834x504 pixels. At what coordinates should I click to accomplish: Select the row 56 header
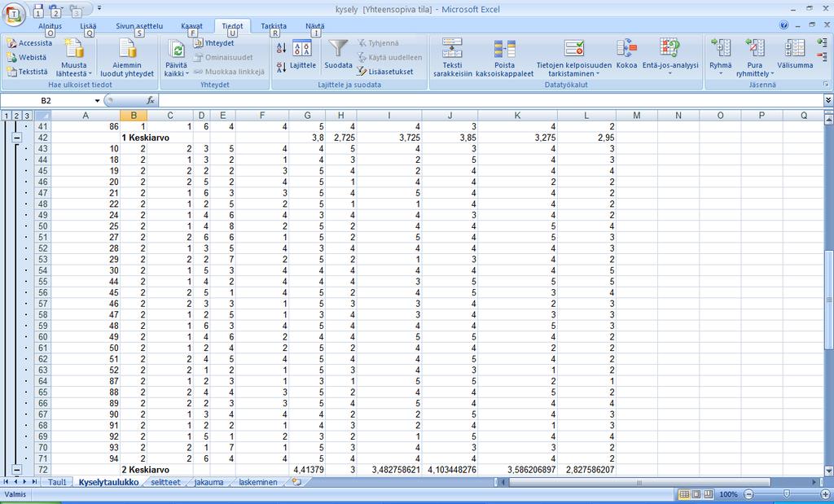coord(42,292)
